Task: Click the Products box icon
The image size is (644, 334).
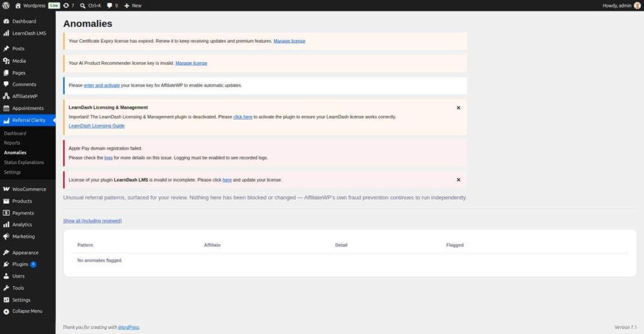Action: coord(6,201)
